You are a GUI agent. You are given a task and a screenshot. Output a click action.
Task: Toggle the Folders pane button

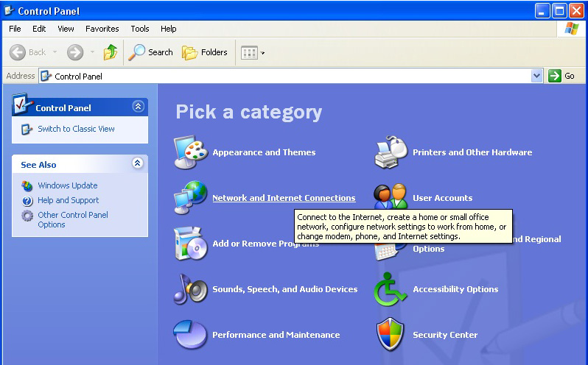click(205, 52)
